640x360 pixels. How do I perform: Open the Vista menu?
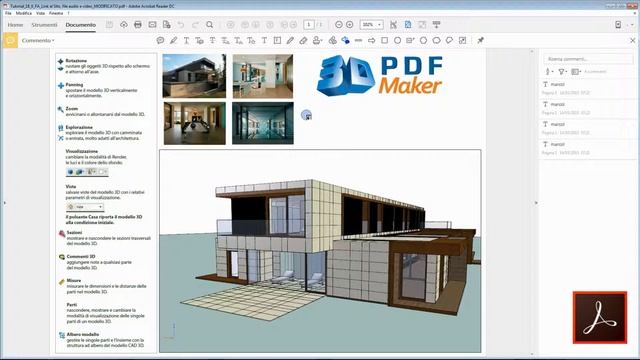40,13
